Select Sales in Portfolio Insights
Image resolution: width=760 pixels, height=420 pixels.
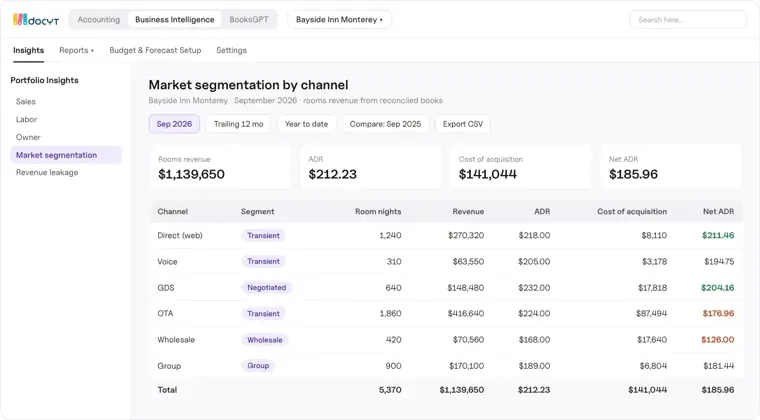click(x=26, y=102)
